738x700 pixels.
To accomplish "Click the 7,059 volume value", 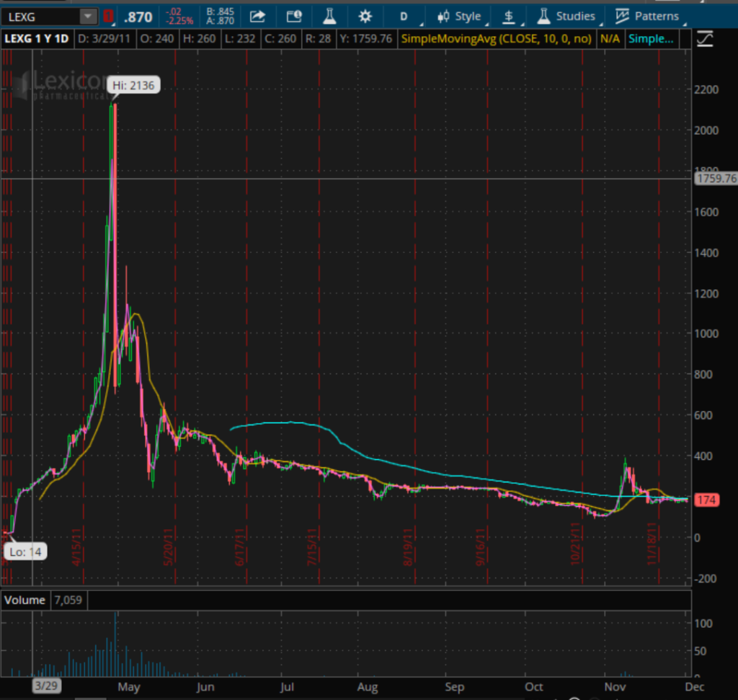I will coord(68,601).
